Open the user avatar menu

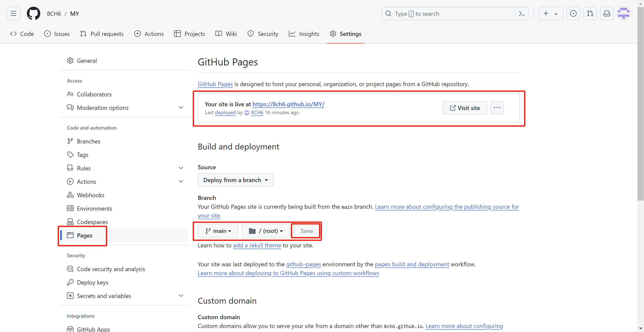623,13
